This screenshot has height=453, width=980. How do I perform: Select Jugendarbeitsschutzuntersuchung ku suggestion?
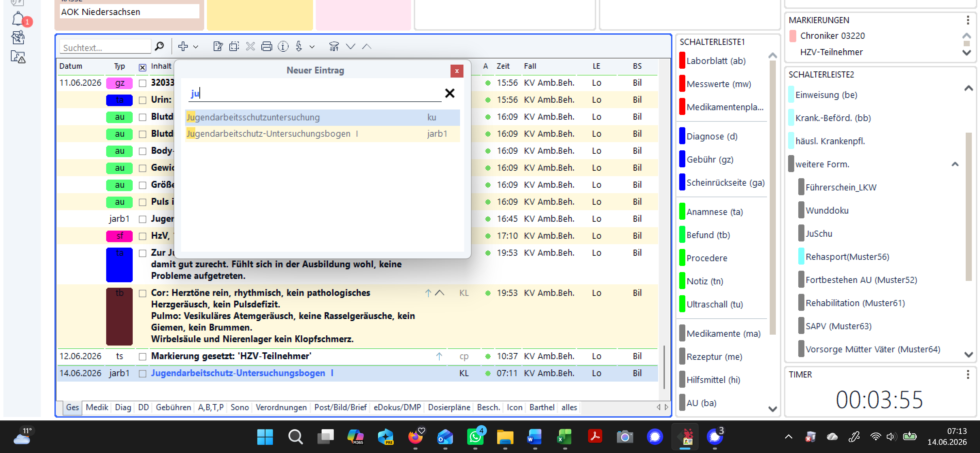pyautogui.click(x=322, y=117)
